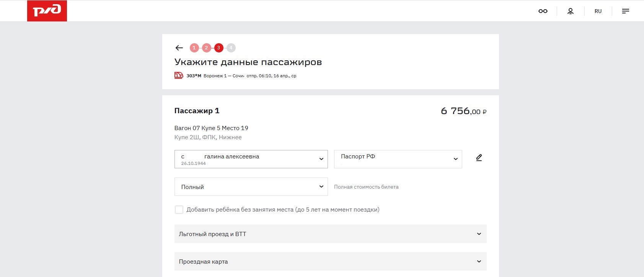This screenshot has width=644, height=277.
Task: Click the back arrow icon
Action: 179,48
